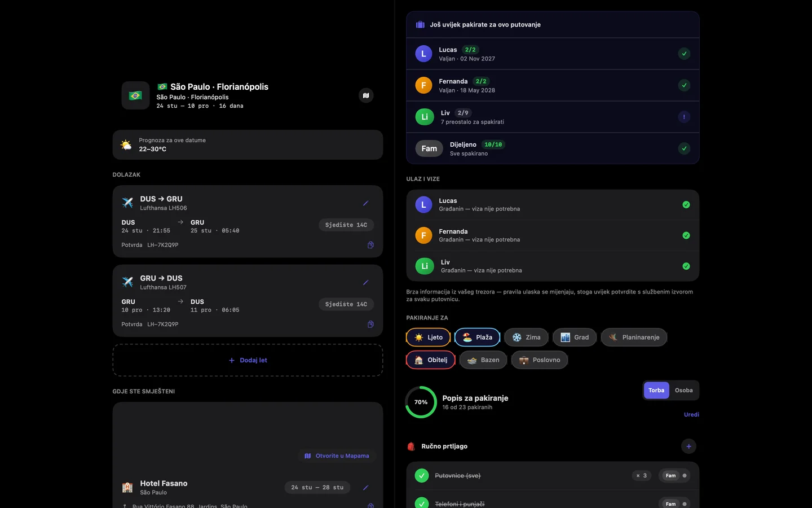This screenshot has height=508, width=812.
Task: Open the weather forecast card 22–30°C
Action: (248, 145)
